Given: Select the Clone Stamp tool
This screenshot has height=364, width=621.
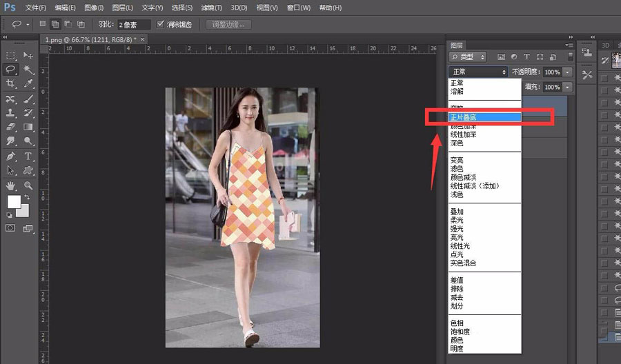Looking at the screenshot, I should click(10, 113).
